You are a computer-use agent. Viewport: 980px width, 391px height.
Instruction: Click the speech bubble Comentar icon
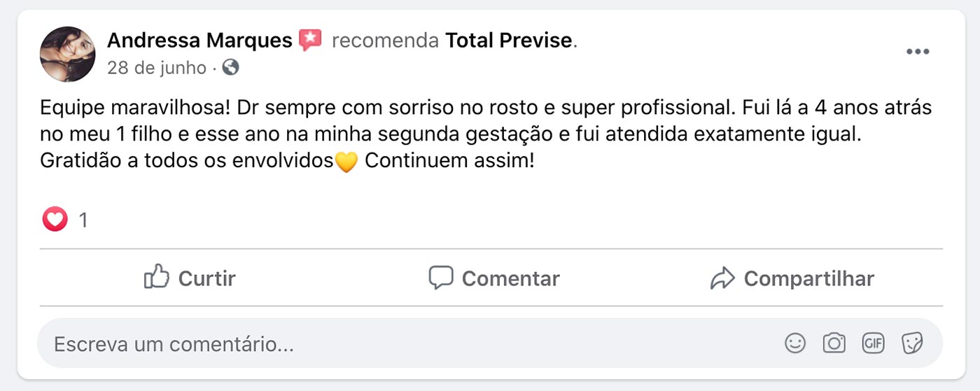[441, 278]
